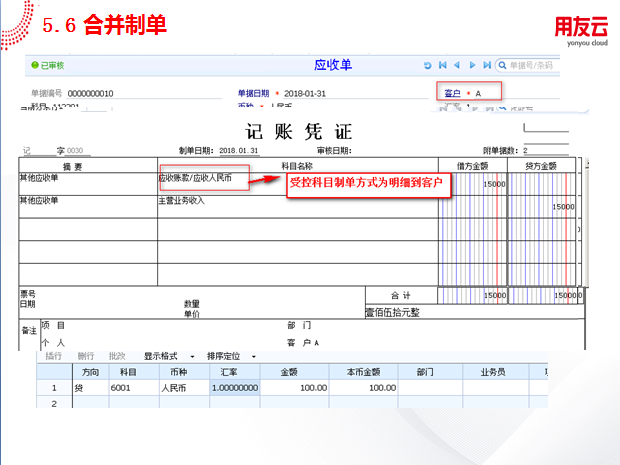The width and height of the screenshot is (620, 465).
Task: Click the 制单日期 value 2018.01.31
Action: (x=239, y=151)
